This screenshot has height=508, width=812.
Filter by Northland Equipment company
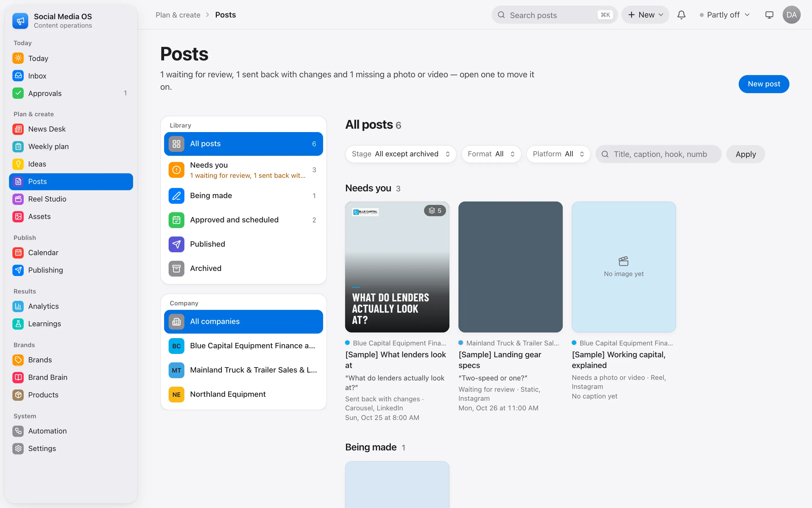pyautogui.click(x=243, y=394)
